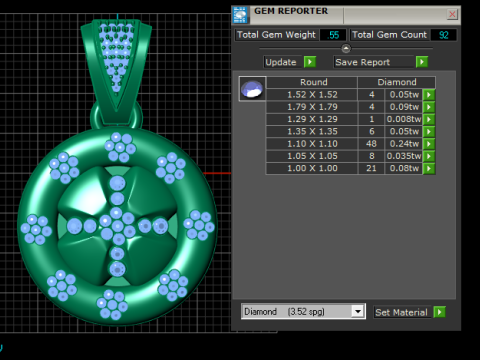Click the quantity 48 cell

[x=371, y=144]
